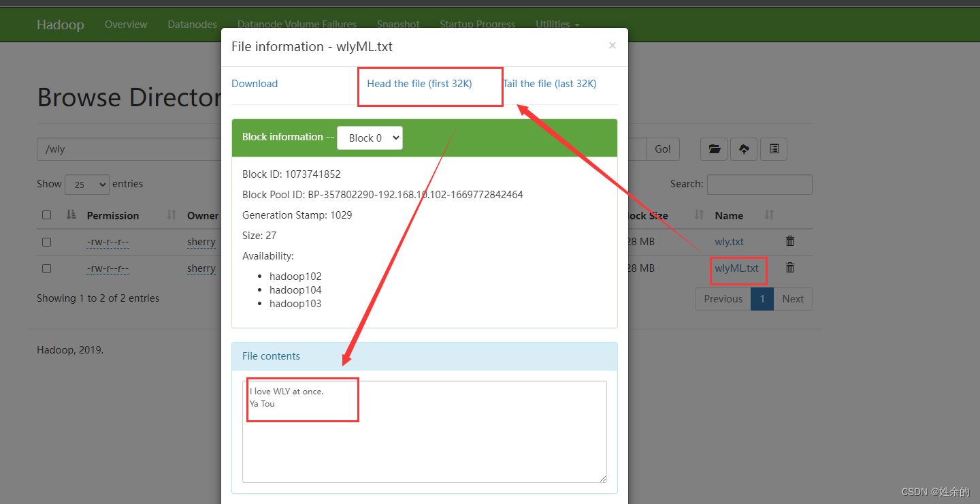Click the Previous pagination button
The height and width of the screenshot is (504, 980).
[x=723, y=299]
